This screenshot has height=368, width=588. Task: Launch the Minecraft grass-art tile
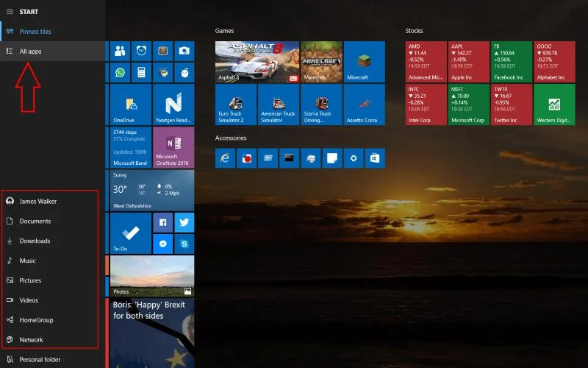pos(321,62)
